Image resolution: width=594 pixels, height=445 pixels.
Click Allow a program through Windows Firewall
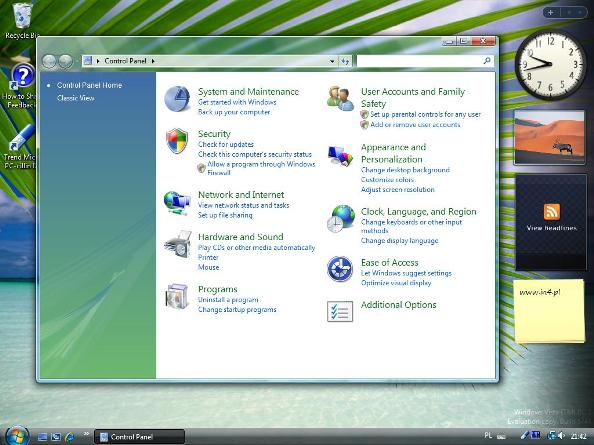(x=261, y=169)
